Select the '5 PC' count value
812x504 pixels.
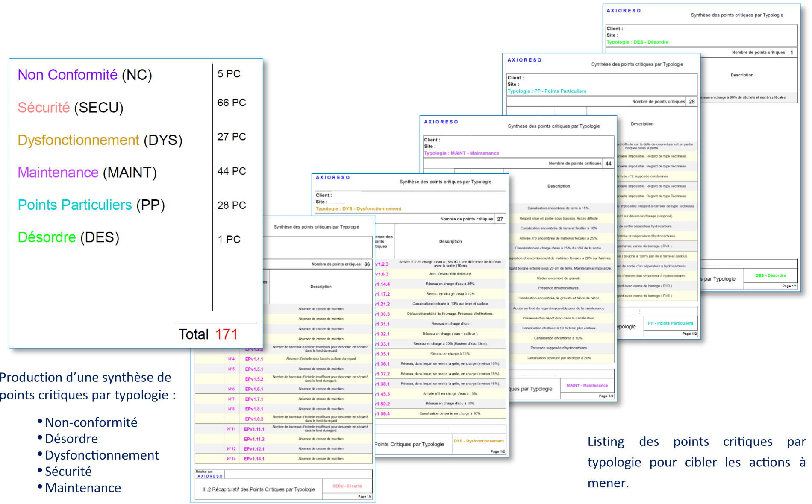point(229,74)
